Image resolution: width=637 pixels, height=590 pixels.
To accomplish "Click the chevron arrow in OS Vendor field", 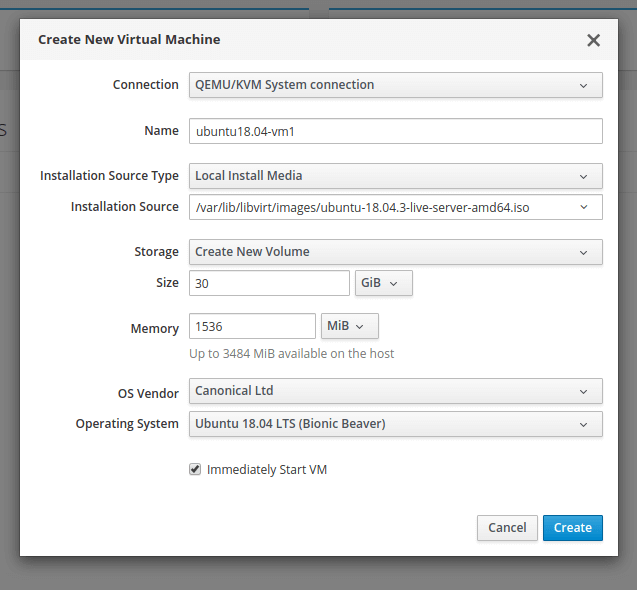I will coord(584,391).
